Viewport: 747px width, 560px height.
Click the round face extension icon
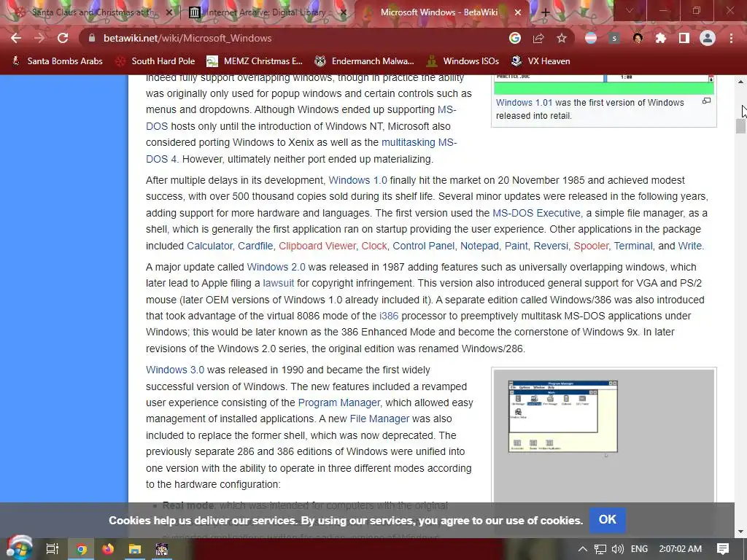638,38
